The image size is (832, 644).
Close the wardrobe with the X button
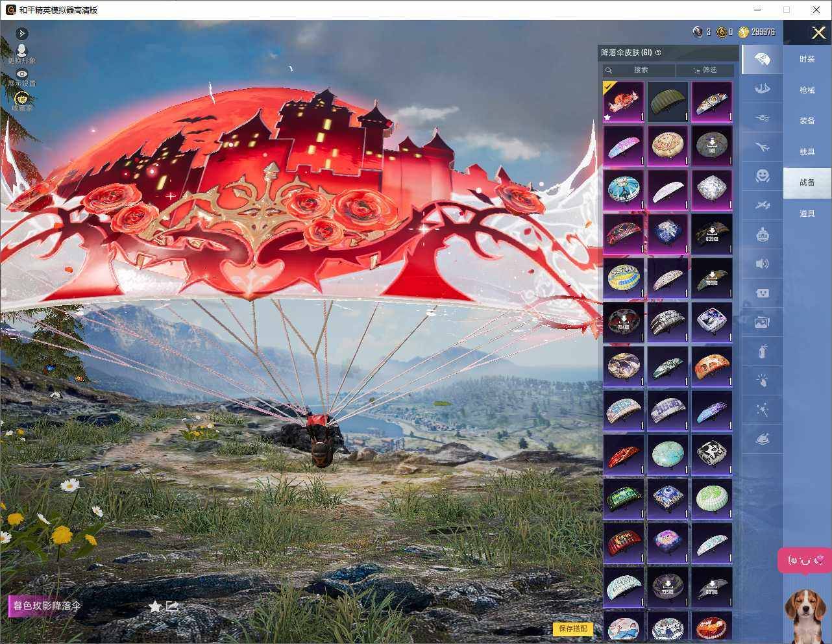[818, 32]
